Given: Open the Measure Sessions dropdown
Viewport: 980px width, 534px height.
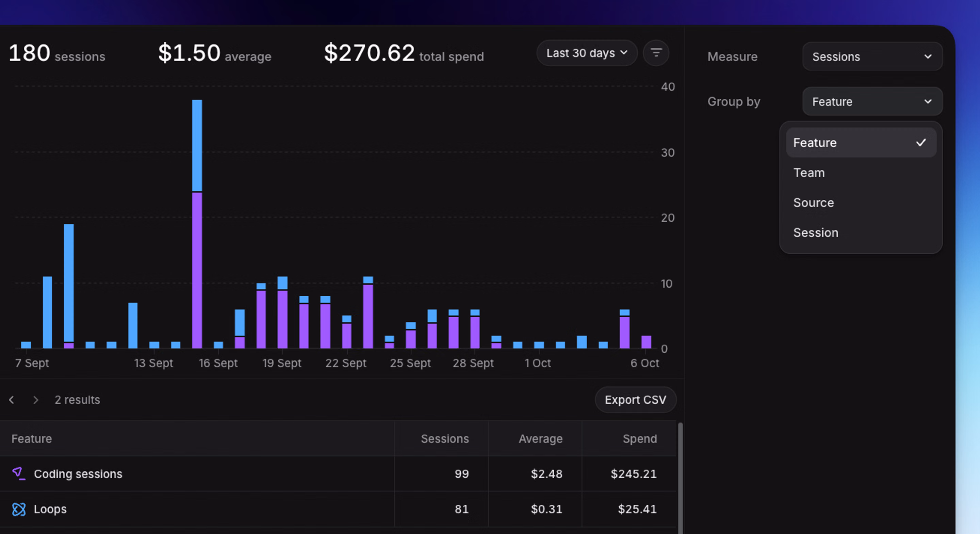Looking at the screenshot, I should [872, 56].
